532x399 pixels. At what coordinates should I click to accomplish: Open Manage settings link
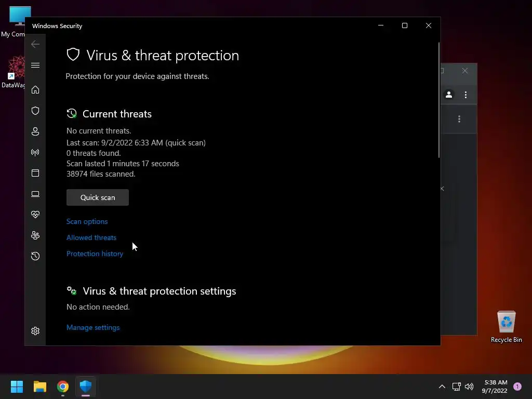(x=93, y=327)
